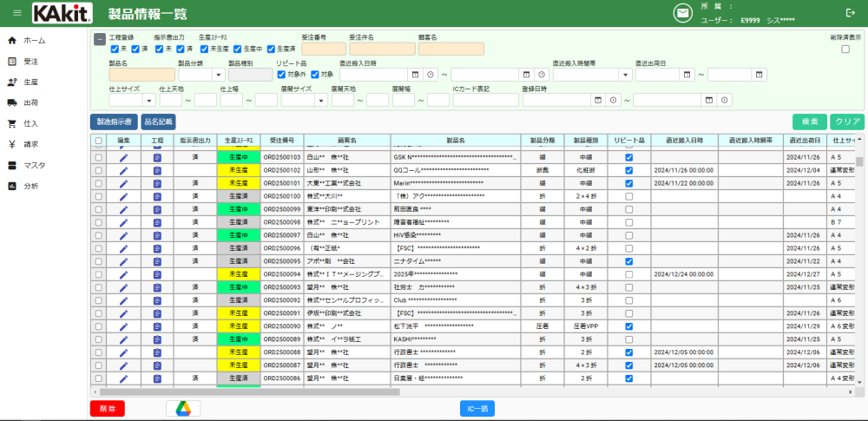868x421 pixels.
Task: Click the logout icon at top right
Action: click(850, 13)
